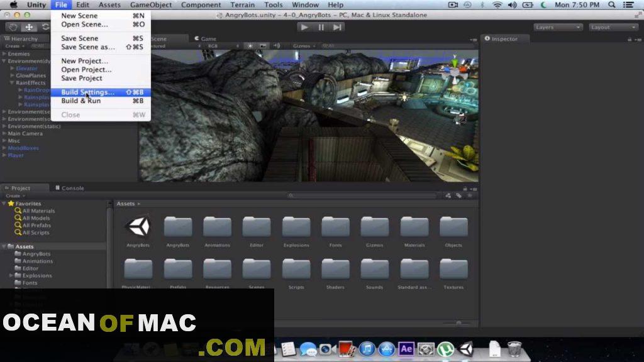Viewport: 644px width, 362px height.
Task: Expand the Enemies item in Hierarchy
Action: [4, 54]
